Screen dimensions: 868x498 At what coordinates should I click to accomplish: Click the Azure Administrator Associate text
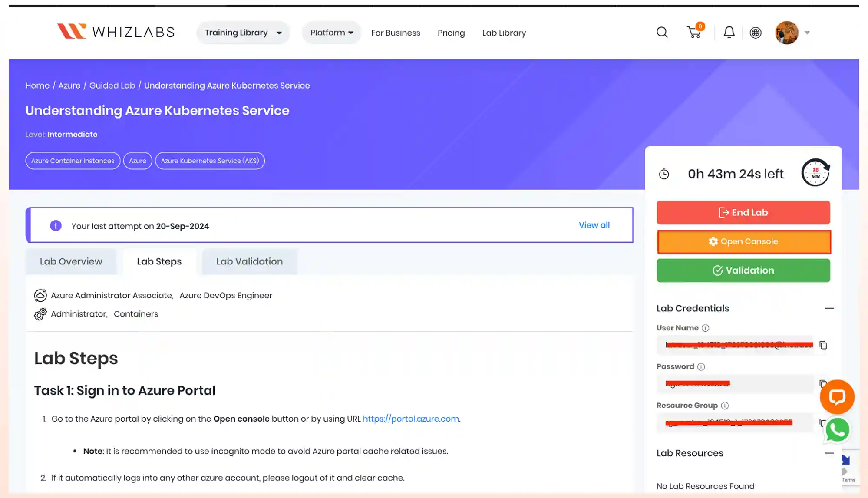pos(112,295)
